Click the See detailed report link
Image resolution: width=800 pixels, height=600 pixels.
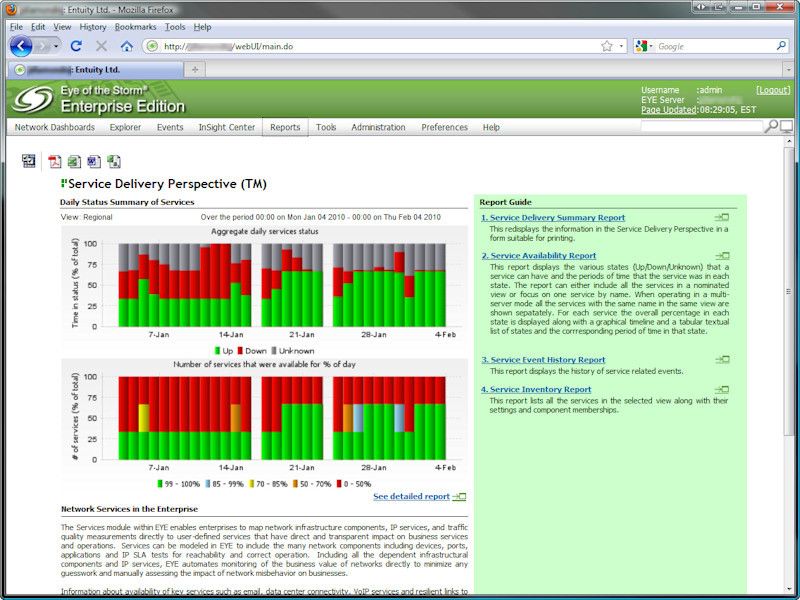(411, 496)
